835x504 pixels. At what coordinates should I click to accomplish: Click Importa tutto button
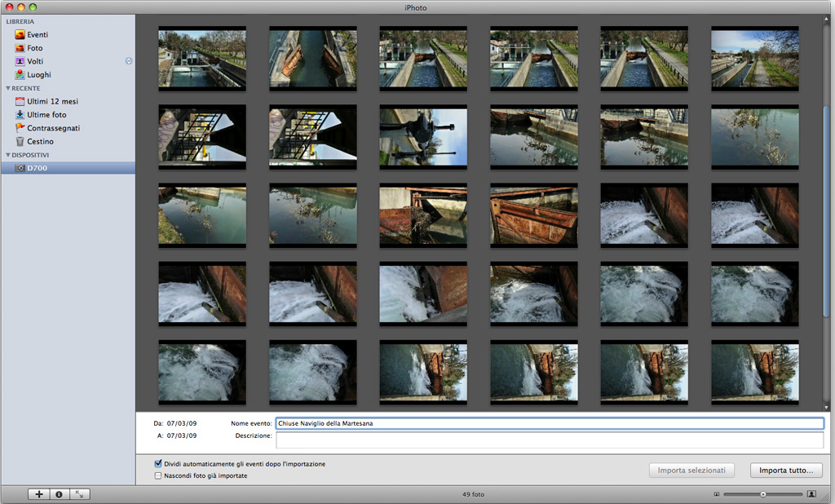point(786,471)
